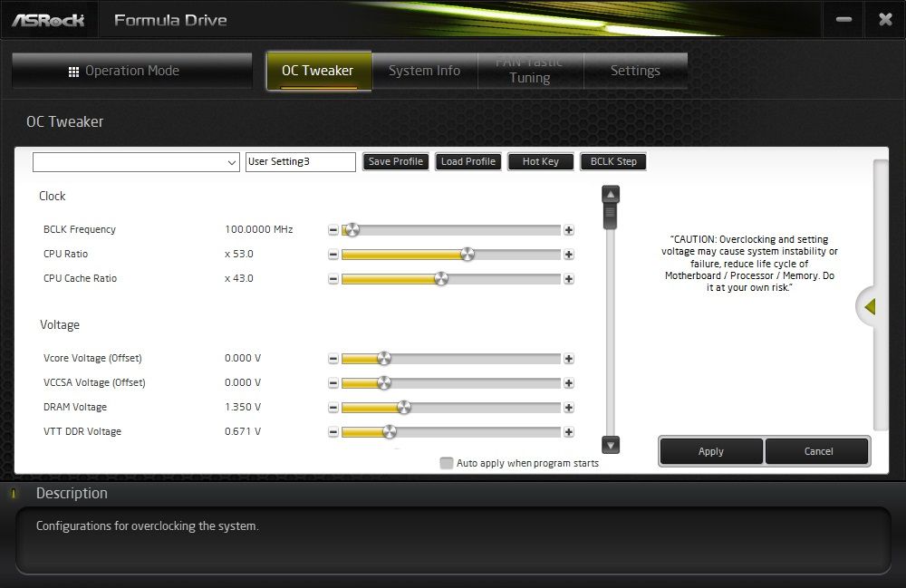Close the Formula Drive window
Screen dimensions: 906x588
pyautogui.click(x=885, y=20)
